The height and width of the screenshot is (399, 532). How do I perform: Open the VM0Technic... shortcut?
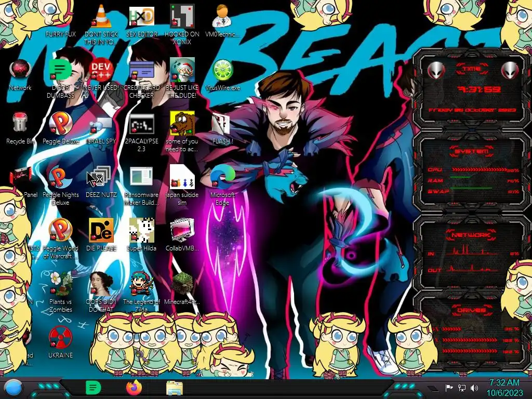coord(222,17)
